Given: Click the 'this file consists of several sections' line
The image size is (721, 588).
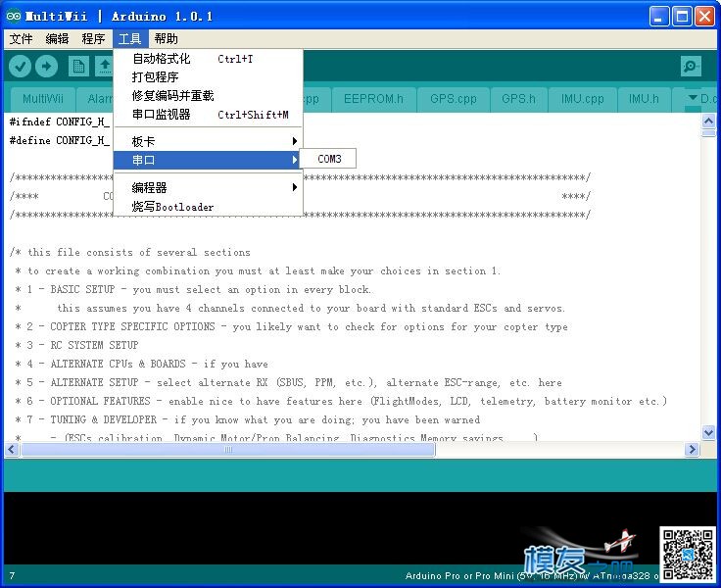Looking at the screenshot, I should click(130, 252).
